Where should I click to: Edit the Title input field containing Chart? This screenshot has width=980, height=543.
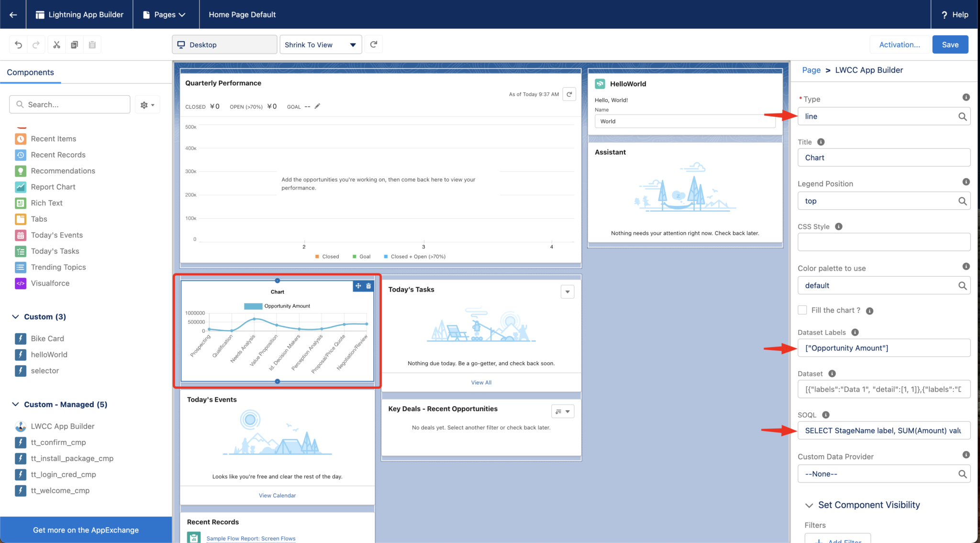point(883,157)
